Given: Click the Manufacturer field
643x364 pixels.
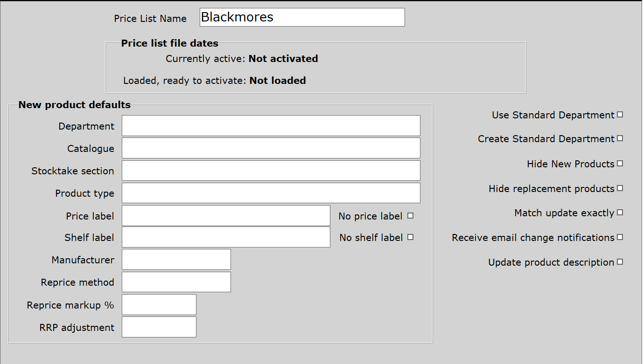Looking at the screenshot, I should point(176,260).
